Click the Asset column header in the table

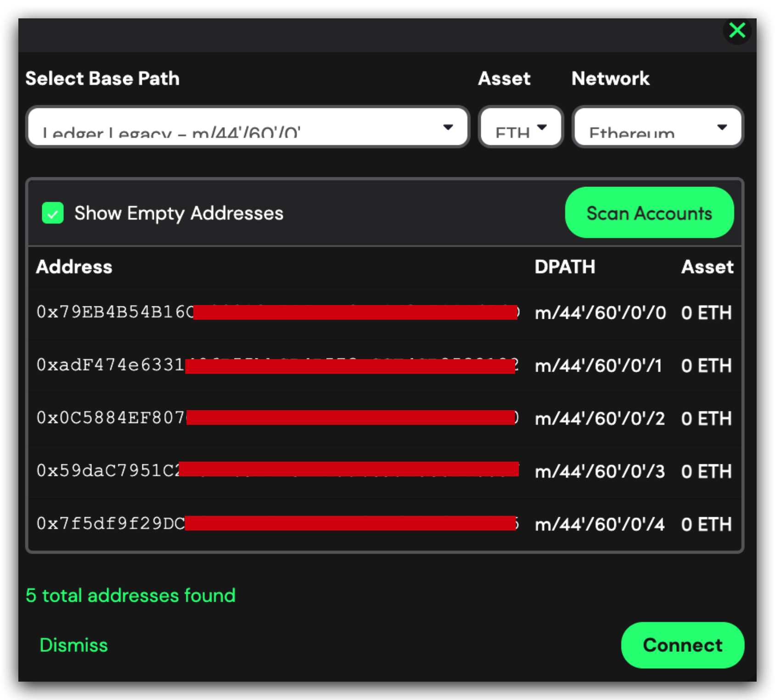tap(707, 267)
